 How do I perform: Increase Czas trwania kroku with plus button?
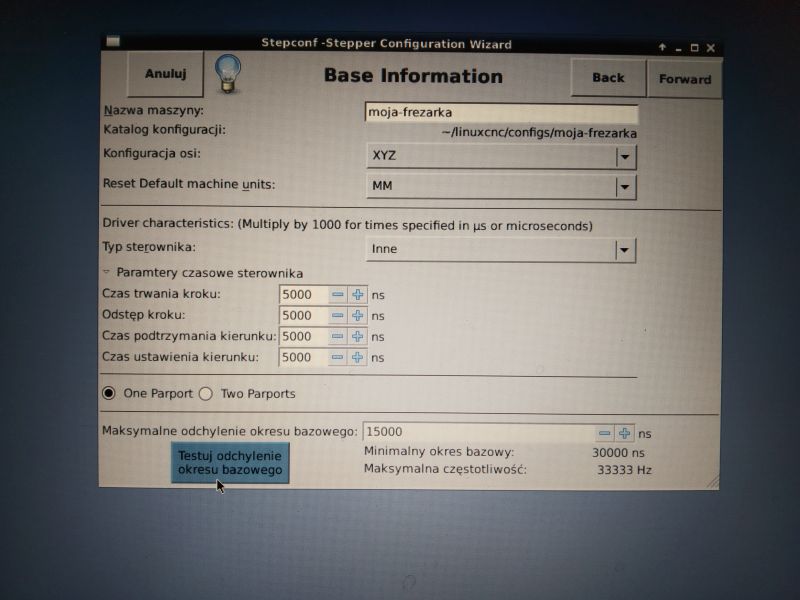tap(358, 295)
